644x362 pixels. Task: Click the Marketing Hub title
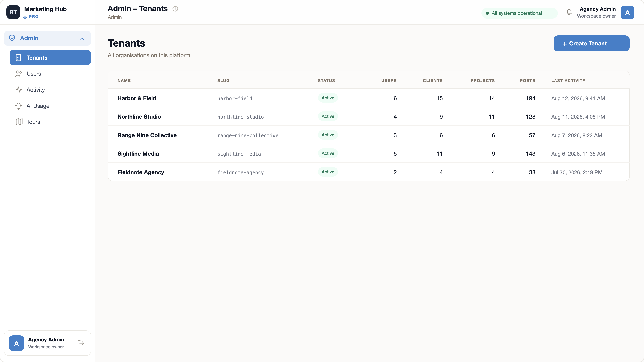pyautogui.click(x=45, y=9)
